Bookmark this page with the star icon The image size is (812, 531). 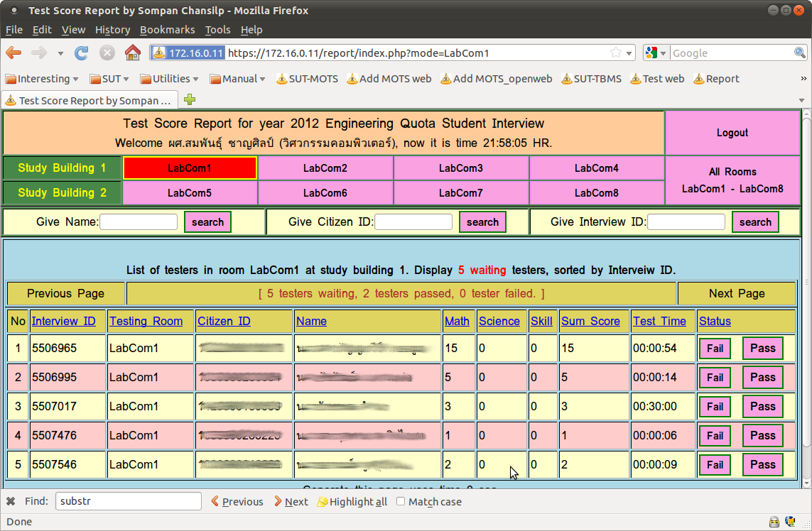pos(615,53)
